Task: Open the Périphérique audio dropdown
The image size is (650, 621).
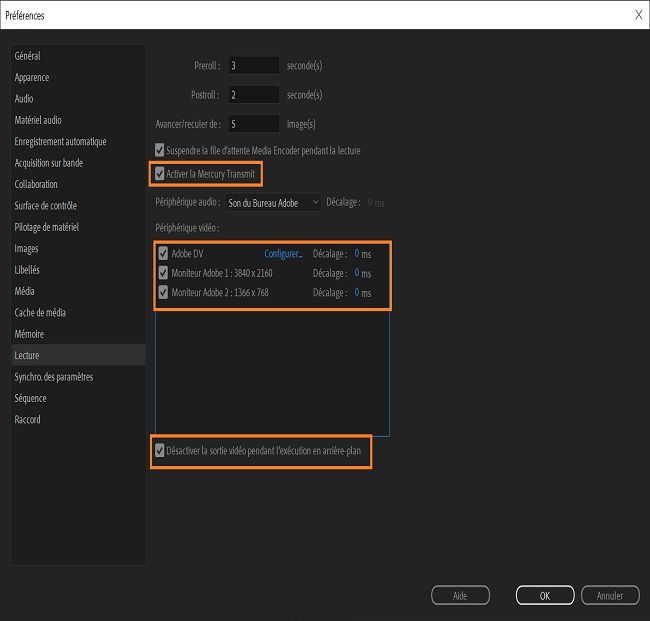Action: 273,203
